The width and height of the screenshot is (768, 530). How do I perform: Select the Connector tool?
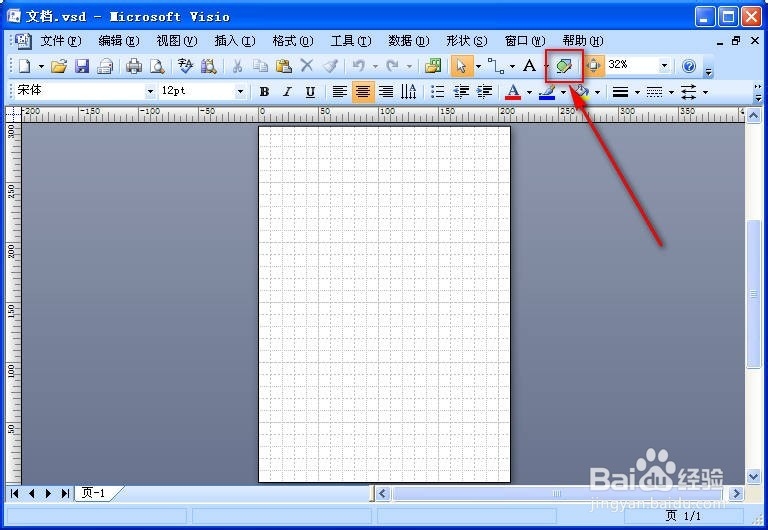496,66
